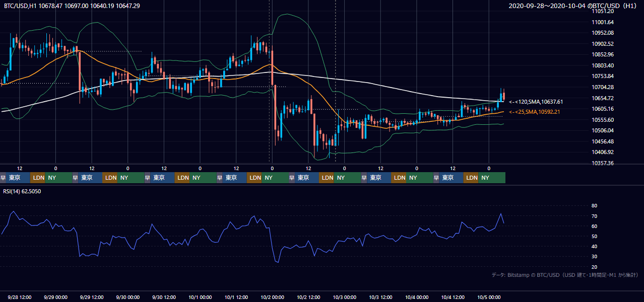This screenshot has height=302, width=644.
Task: Select the 10/1 12:00 time label
Action: [x=236, y=297]
